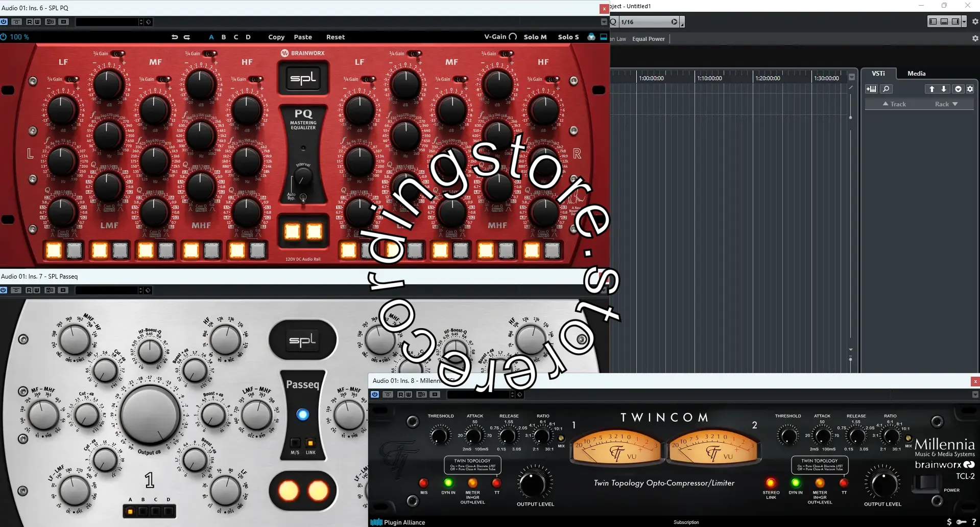The image size is (980, 527).
Task: Bypass the Millennia TCL-2 with power icon
Action: point(375,395)
